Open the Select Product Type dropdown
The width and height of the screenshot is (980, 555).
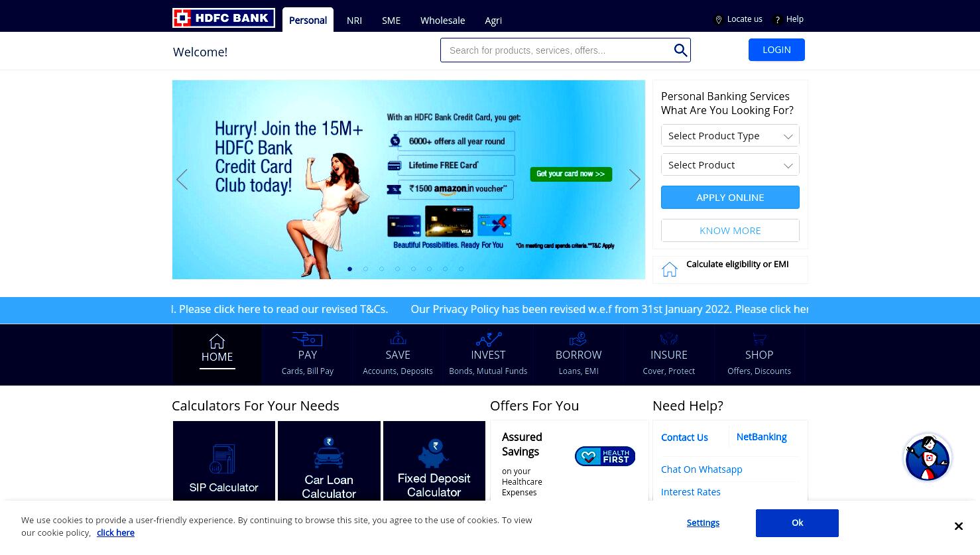click(730, 136)
